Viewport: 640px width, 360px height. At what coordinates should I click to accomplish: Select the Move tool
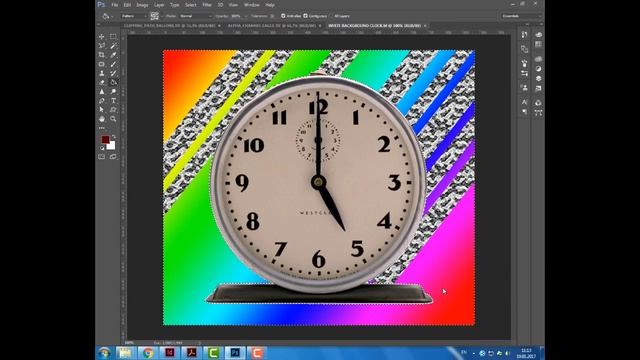pyautogui.click(x=102, y=37)
